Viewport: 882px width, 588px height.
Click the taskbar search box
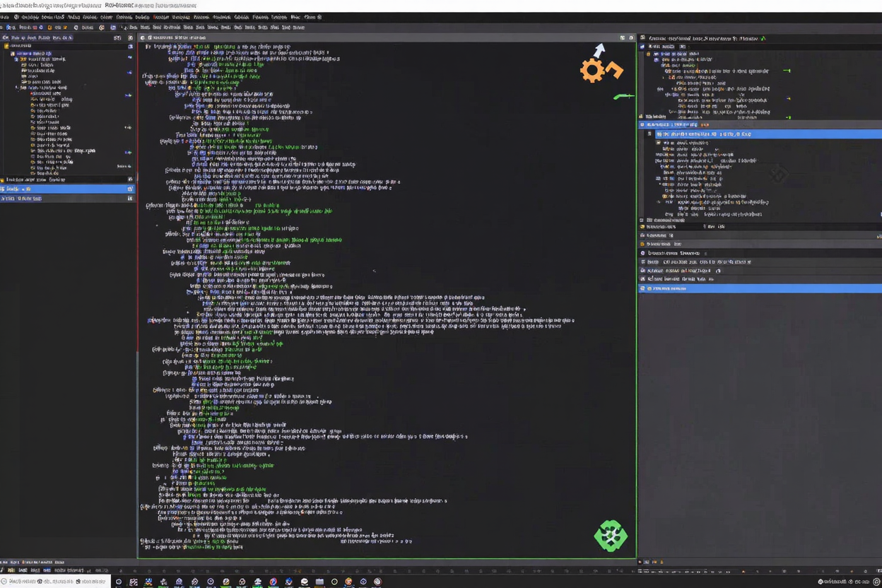tap(55, 582)
